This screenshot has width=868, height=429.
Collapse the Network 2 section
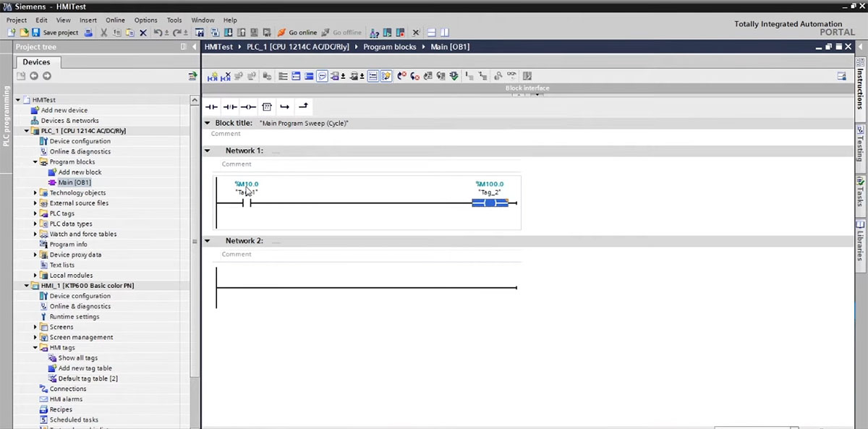(208, 241)
